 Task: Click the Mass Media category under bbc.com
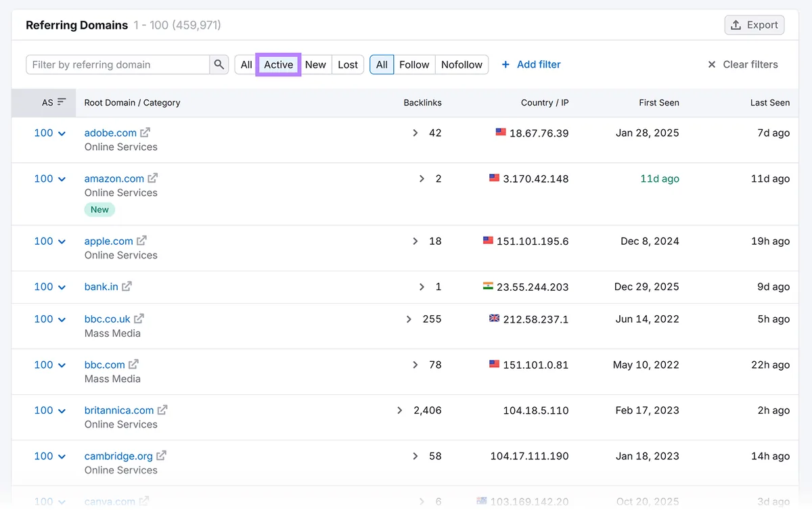point(112,379)
